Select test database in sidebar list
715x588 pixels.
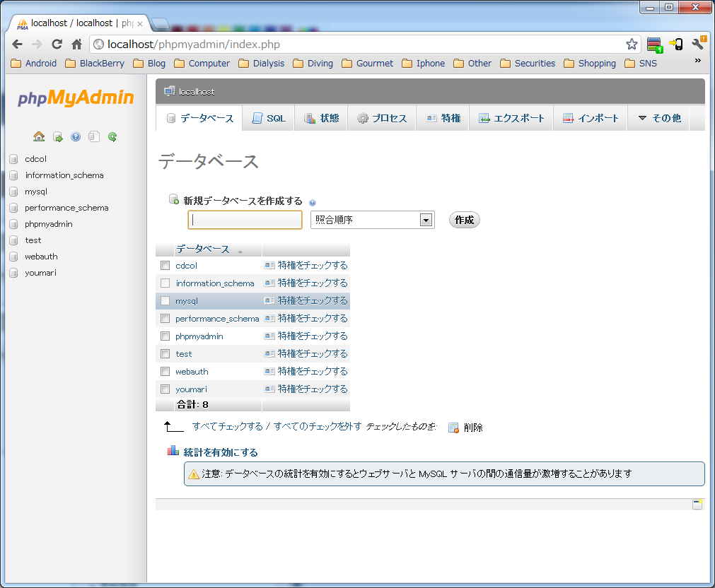coord(33,240)
